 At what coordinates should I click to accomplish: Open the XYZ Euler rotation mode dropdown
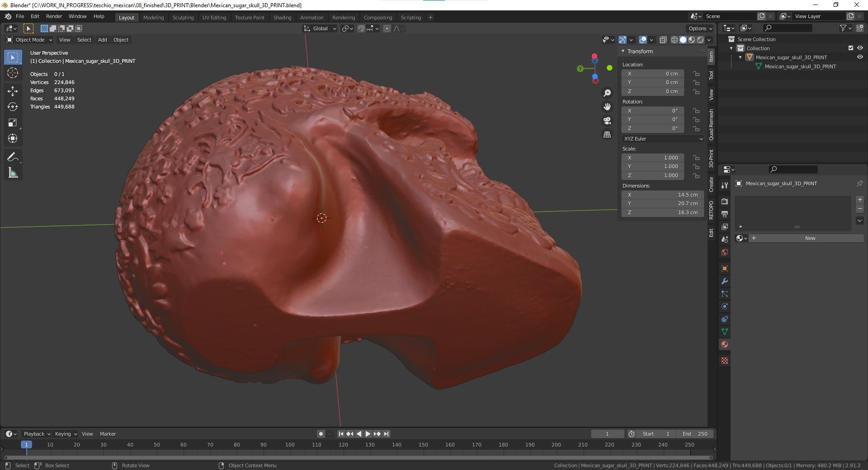(663, 139)
